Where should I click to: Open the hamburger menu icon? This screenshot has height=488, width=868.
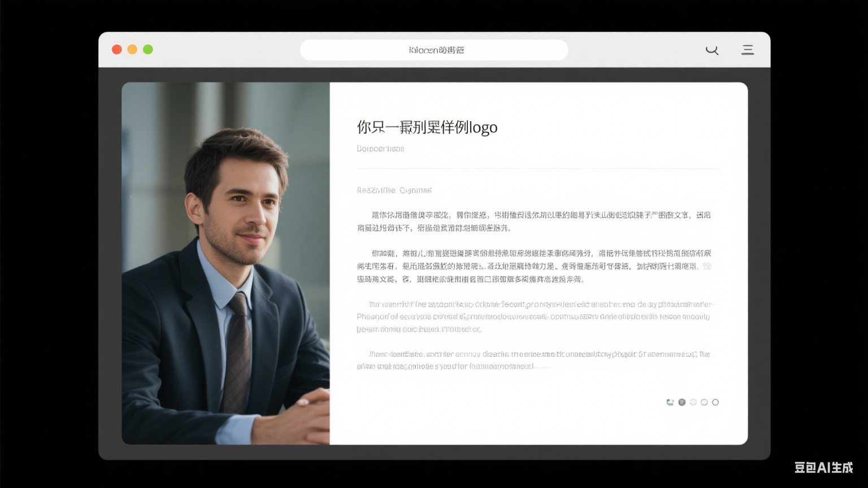(747, 50)
